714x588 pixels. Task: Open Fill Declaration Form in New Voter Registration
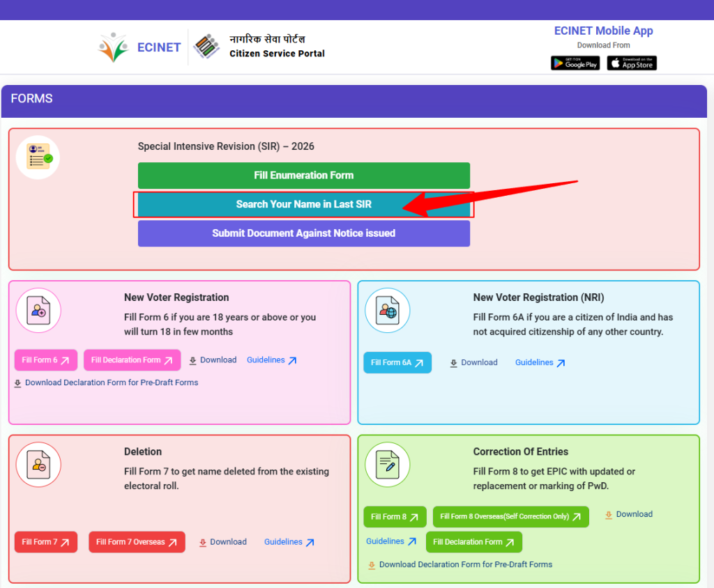click(132, 360)
